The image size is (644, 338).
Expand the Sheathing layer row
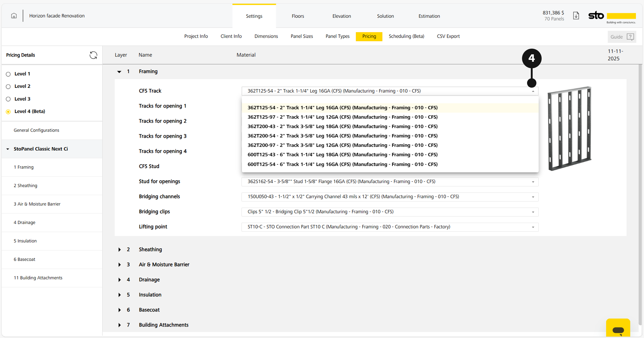(120, 250)
